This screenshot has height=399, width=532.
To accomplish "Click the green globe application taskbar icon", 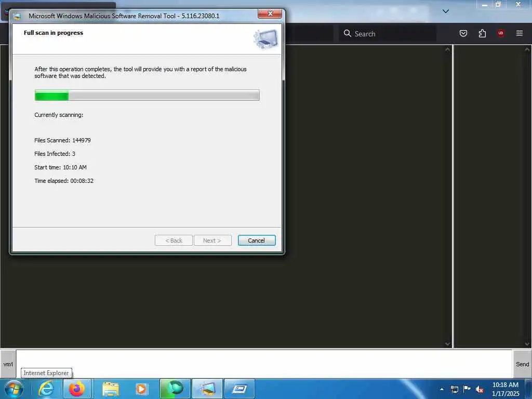I will click(x=175, y=389).
